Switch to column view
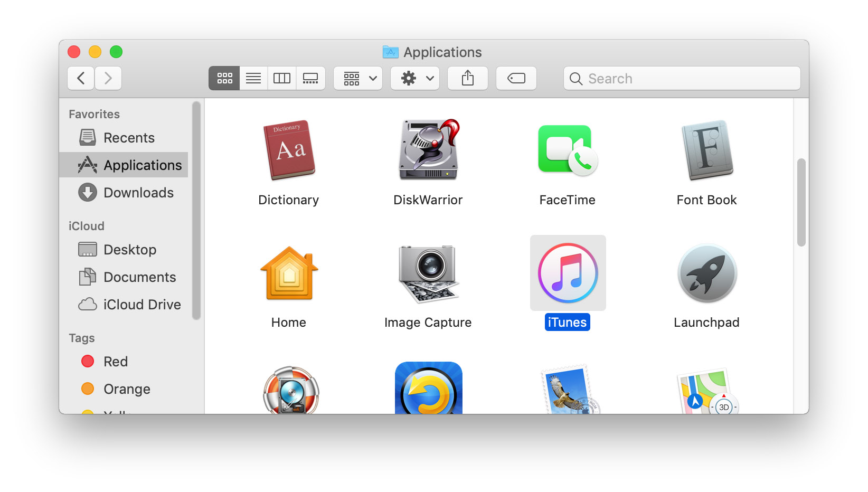Image resolution: width=868 pixels, height=492 pixels. click(282, 78)
